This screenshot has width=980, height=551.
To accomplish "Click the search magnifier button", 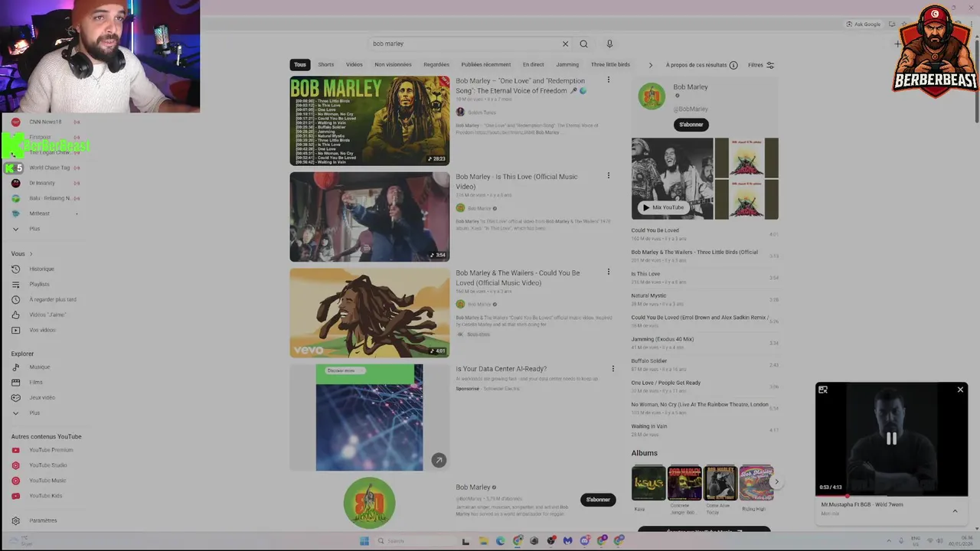I will [x=583, y=44].
